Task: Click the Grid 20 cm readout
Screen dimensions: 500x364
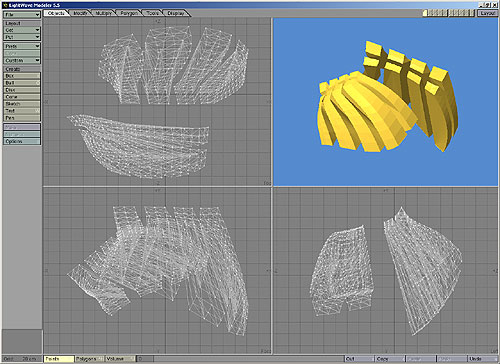Action: [x=22, y=359]
